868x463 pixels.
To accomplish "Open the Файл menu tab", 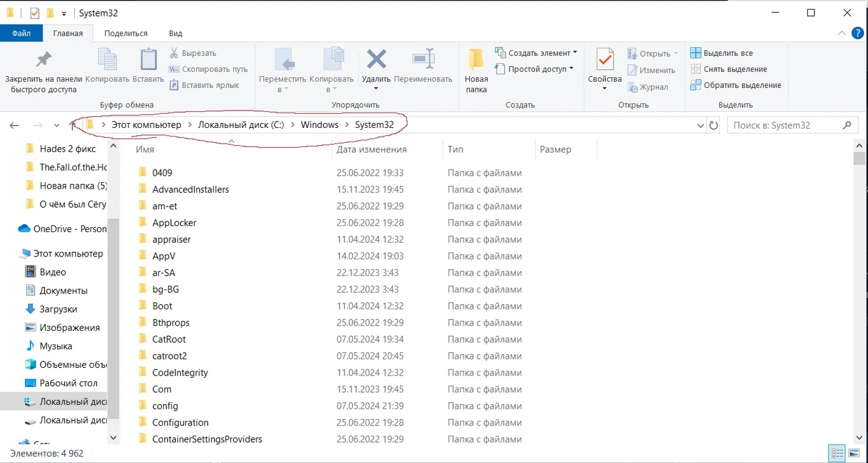I will (x=21, y=33).
